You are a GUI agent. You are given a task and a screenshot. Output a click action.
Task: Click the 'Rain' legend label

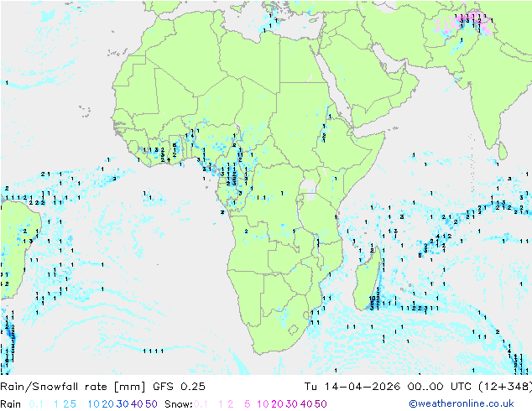(x=11, y=404)
